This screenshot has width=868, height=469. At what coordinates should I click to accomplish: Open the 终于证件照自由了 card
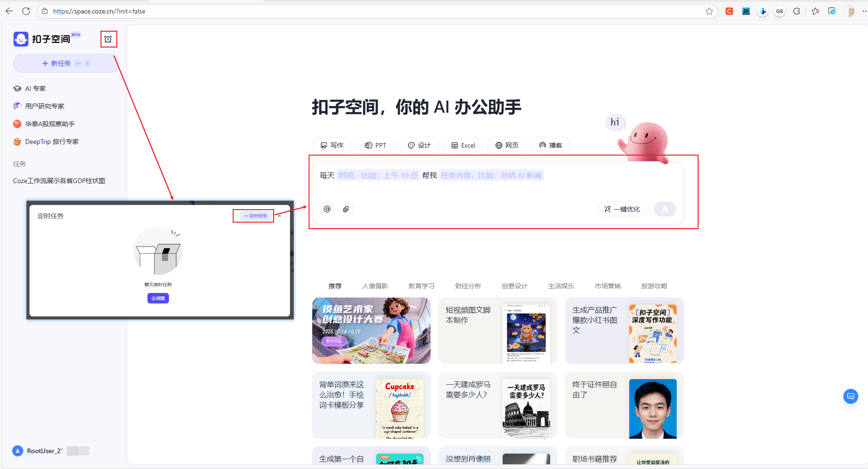(625, 405)
